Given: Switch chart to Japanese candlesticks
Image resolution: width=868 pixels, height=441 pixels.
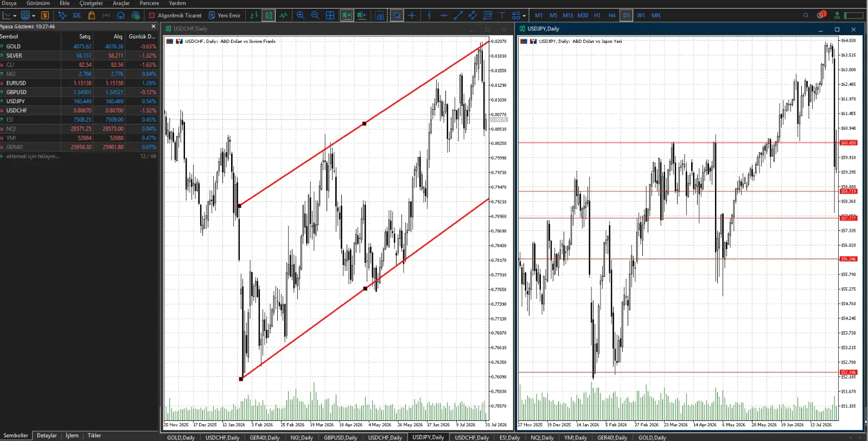Looking at the screenshot, I should click(269, 15).
